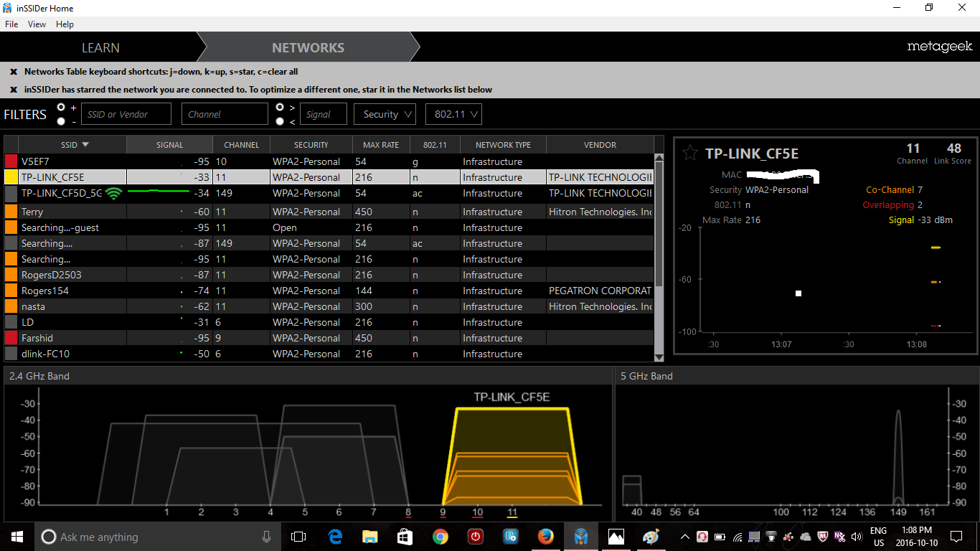
Task: Select the Searching...-guest network row
Action: pyautogui.click(x=329, y=227)
